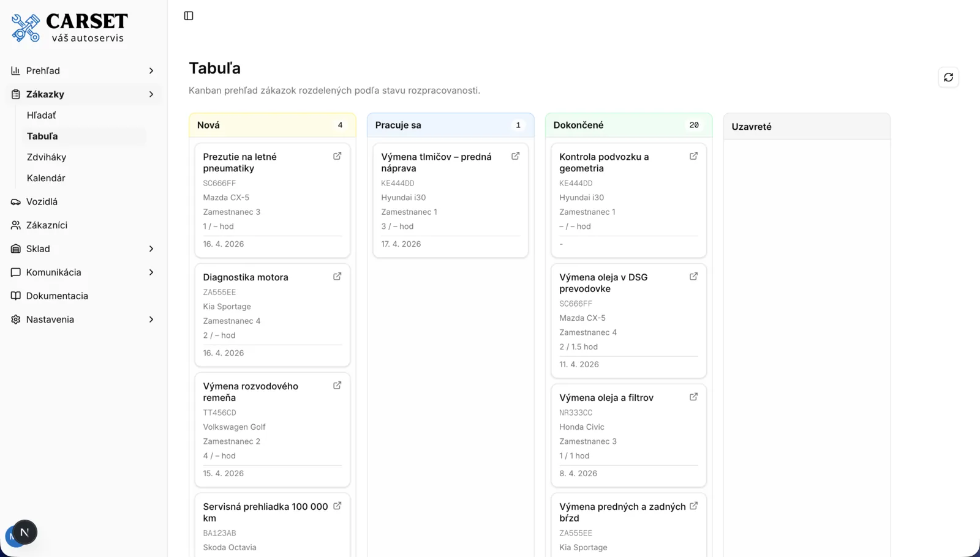Expand the Prehľad menu chevron
The image size is (980, 557).
[x=151, y=71]
